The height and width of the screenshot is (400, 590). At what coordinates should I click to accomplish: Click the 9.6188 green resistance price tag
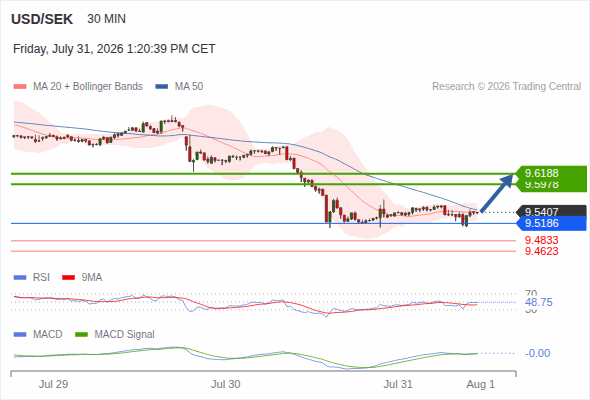tap(550, 173)
